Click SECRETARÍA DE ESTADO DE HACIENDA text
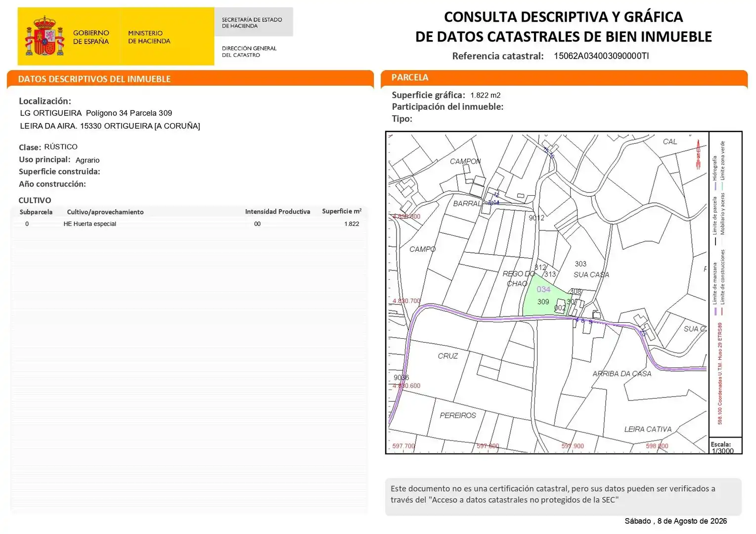Viewport: 756px width, 534px height. click(x=252, y=23)
